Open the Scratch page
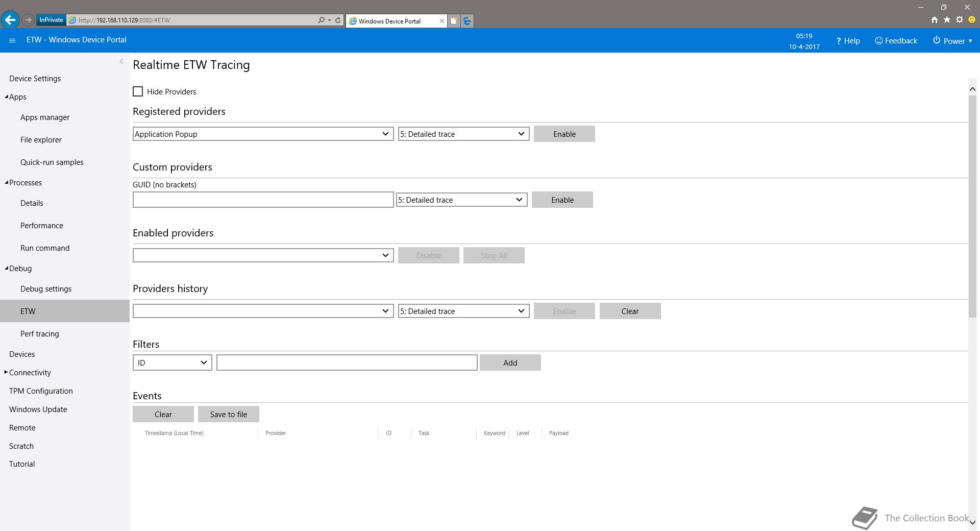This screenshot has width=980, height=531. 21,446
